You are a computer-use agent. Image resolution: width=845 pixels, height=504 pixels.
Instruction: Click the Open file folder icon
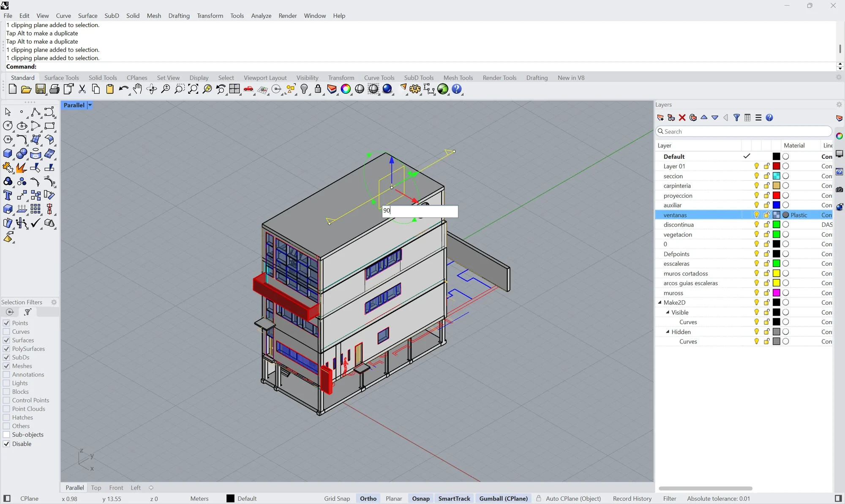click(x=26, y=89)
